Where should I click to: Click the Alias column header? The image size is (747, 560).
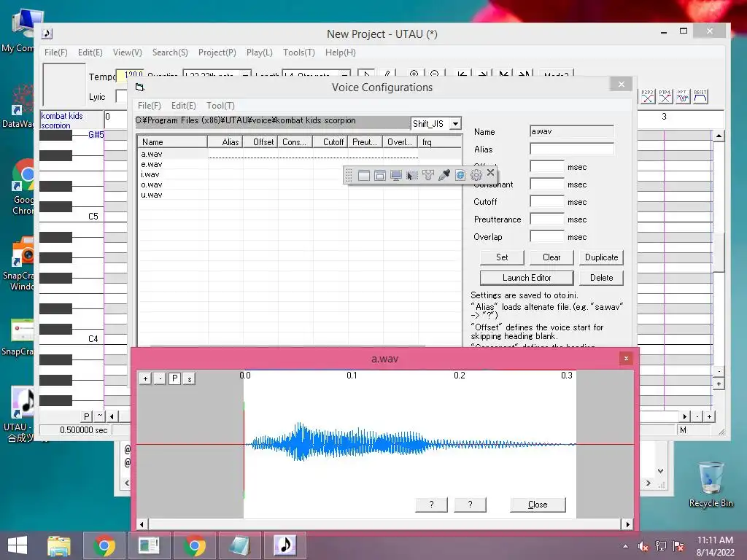[x=225, y=142]
